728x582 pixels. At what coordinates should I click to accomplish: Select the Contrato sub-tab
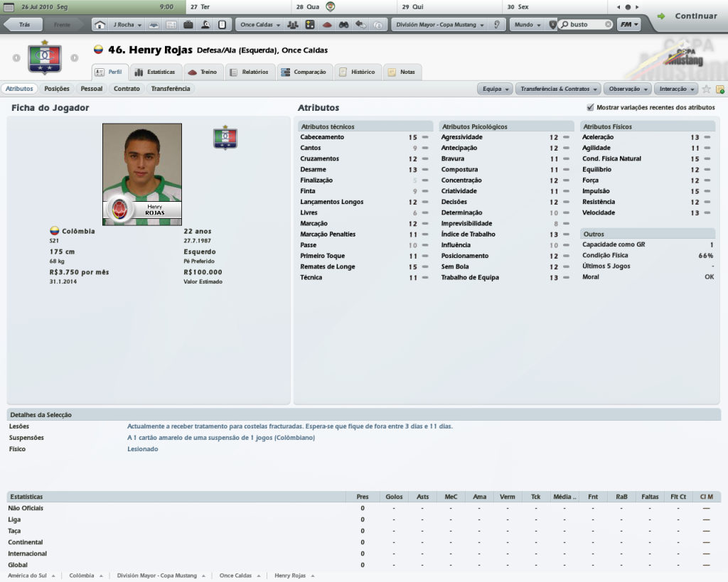(x=127, y=89)
